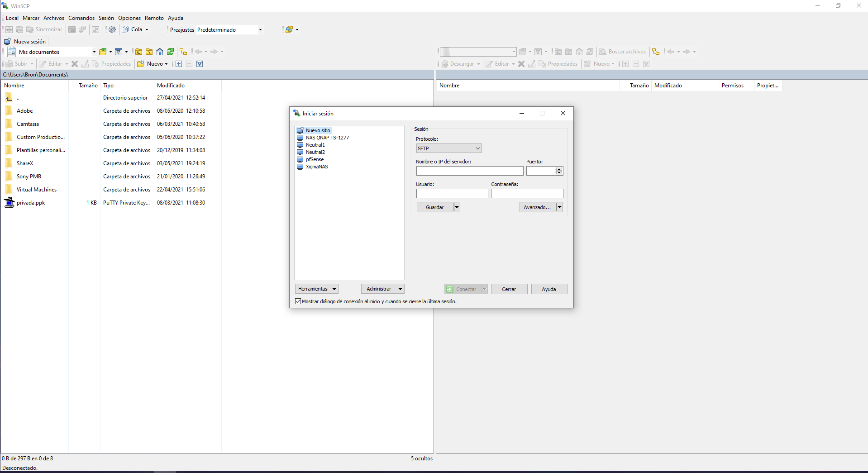Toggle the local directory tree icon
The height and width of the screenshot is (473, 868).
coord(183,52)
